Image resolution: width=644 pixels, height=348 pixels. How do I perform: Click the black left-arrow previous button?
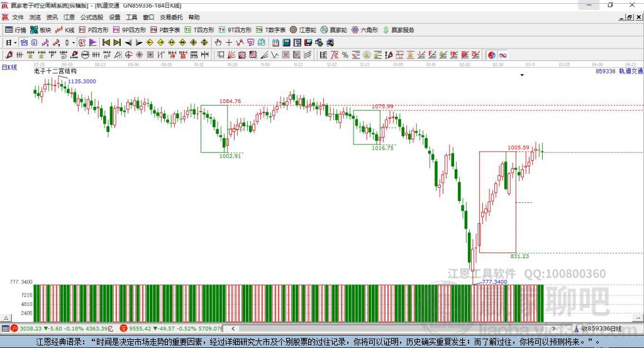128,42
